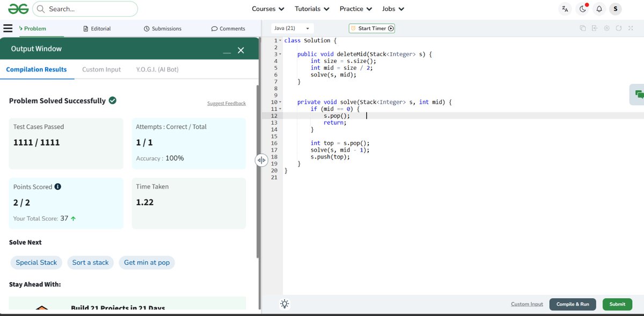The image size is (644, 316).
Task: Click the copy code icon
Action: pos(582,28)
